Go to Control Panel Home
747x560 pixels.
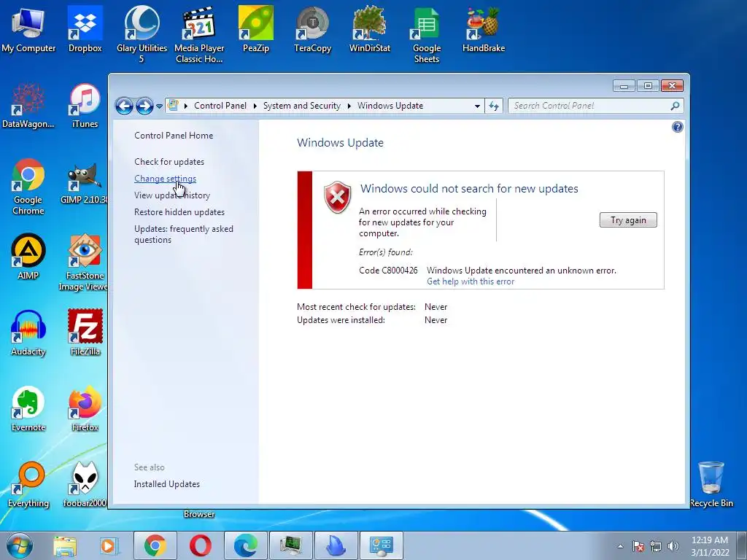pos(174,135)
